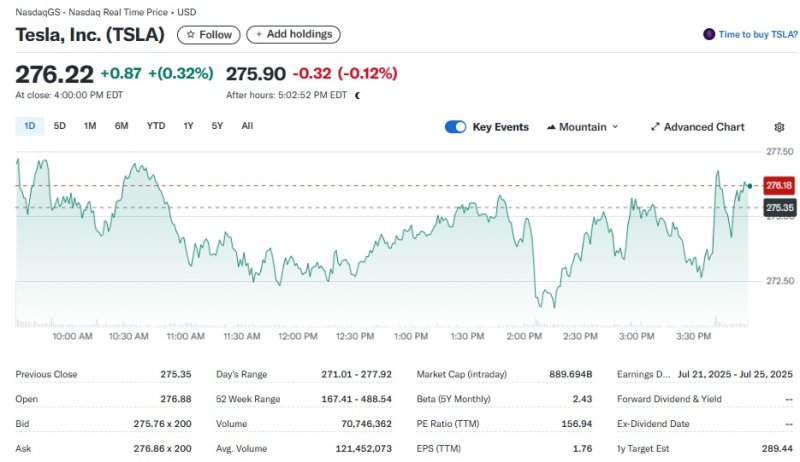Toggle the Key Events switch
This screenshot has width=800, height=462.
(455, 127)
